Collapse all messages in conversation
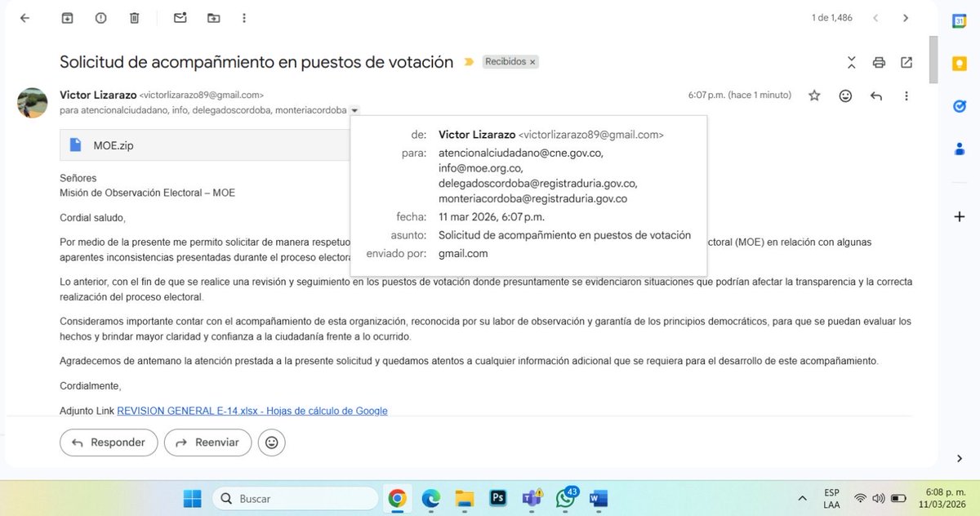Screen dimensions: 980x516 click(852, 62)
